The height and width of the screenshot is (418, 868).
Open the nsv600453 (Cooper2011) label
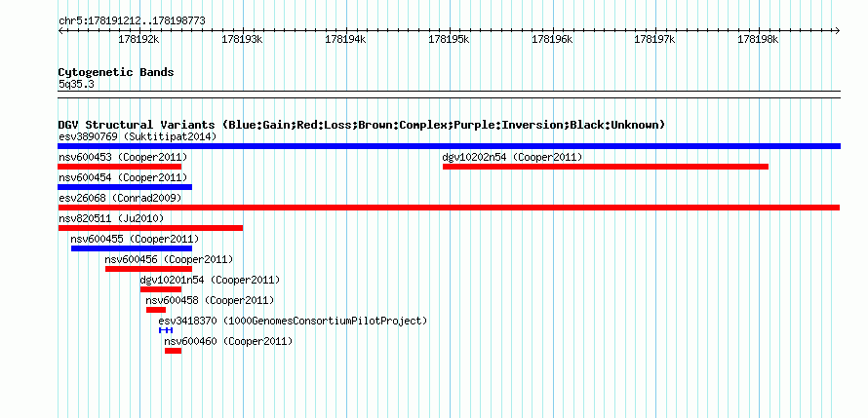pos(123,157)
